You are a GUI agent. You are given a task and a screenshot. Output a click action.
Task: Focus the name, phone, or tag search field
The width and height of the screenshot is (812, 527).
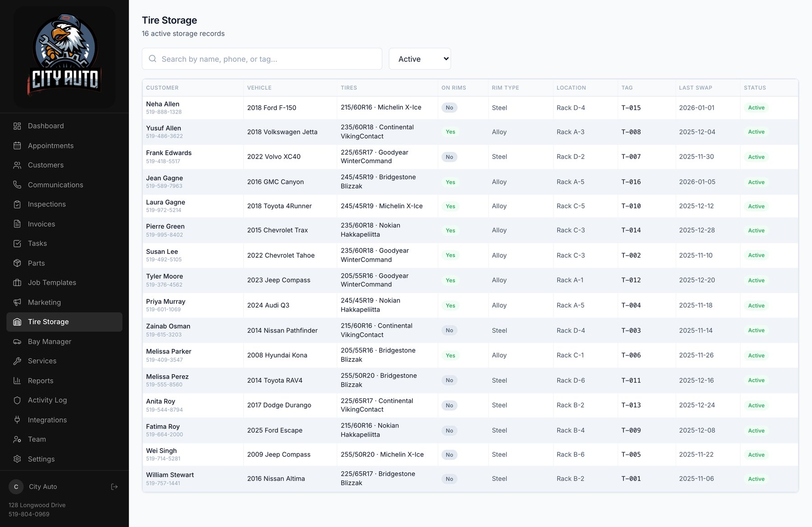pyautogui.click(x=262, y=59)
